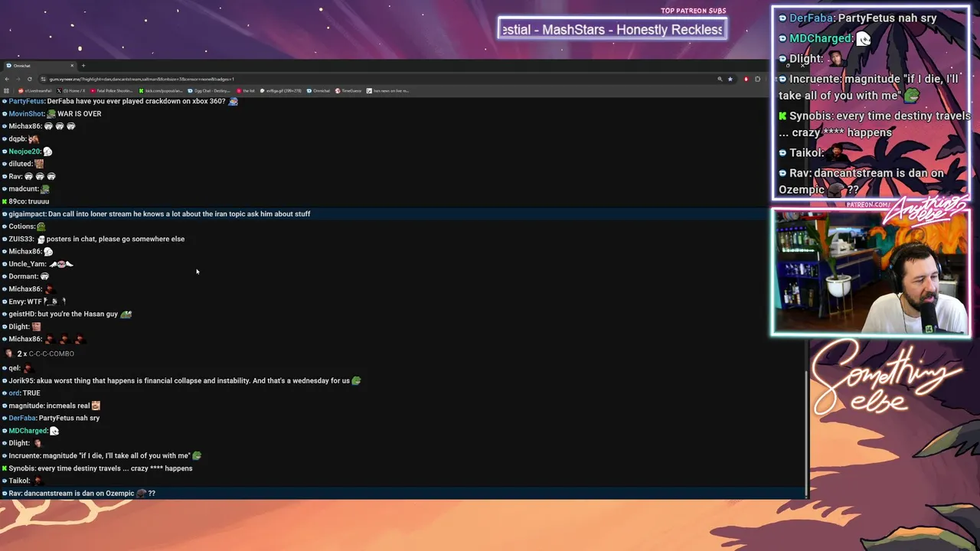Open the gif (299×278) bookmark
Viewport: 980px width, 551px height.
coord(280,90)
